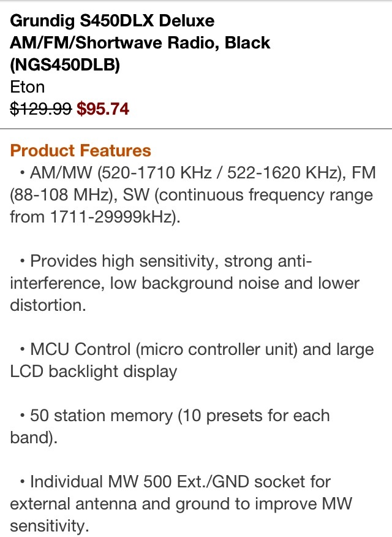Tap the word band in presets feature
This screenshot has width=392, height=537.
[28, 438]
